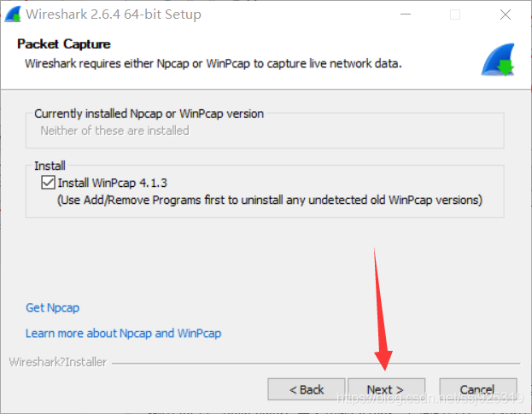Screen dimensions: 532x414
Task: Uncheck the Install WinPcap checkbox box
Action: pyautogui.click(x=48, y=183)
